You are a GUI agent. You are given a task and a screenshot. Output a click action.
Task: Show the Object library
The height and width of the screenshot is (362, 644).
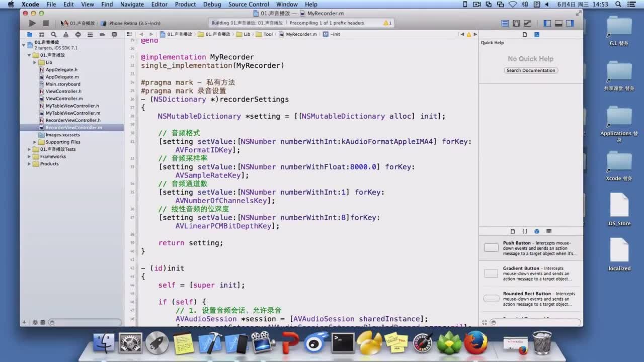[x=537, y=231]
